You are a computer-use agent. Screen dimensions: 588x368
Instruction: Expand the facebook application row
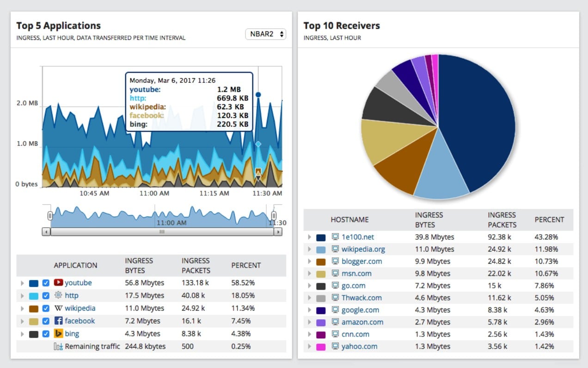(22, 321)
